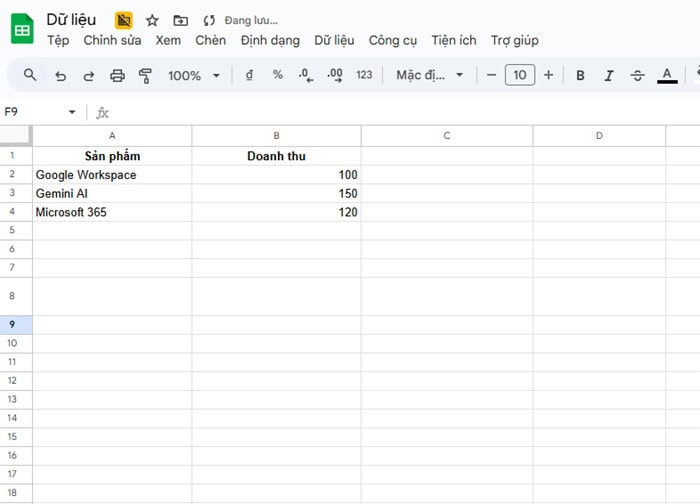Click into the formula bar
Screen dimensions: 700x504
click(402, 112)
